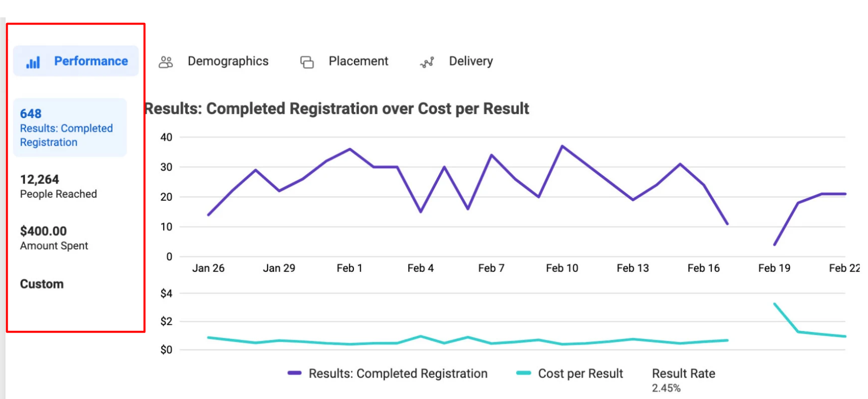Click the Feb 19 date on x-axis
Image resolution: width=868 pixels, height=399 pixels.
774,268
